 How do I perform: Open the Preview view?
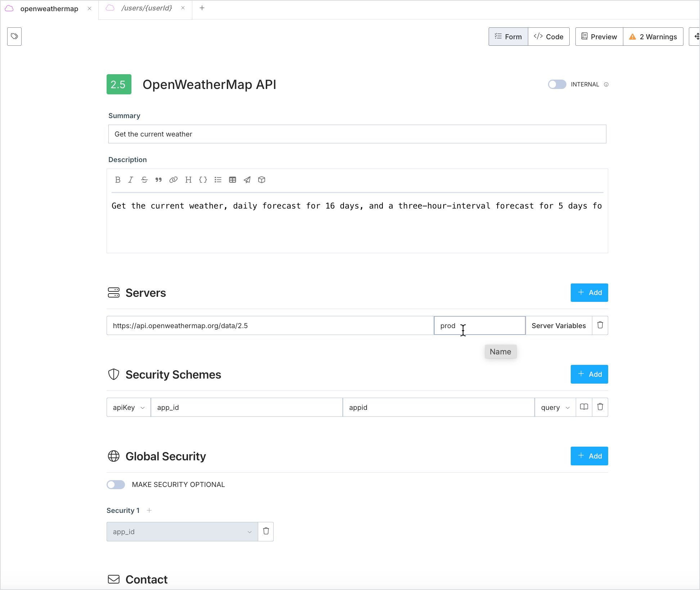click(x=599, y=36)
